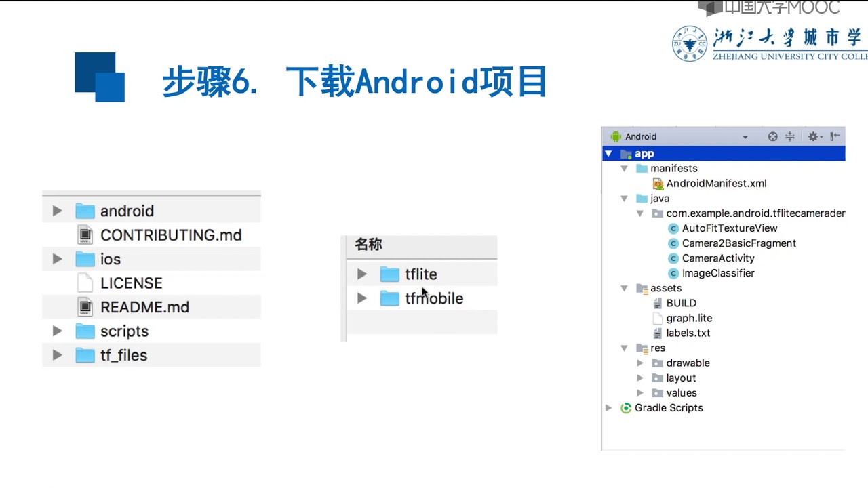
Task: Collapse the res folder
Action: (x=625, y=348)
